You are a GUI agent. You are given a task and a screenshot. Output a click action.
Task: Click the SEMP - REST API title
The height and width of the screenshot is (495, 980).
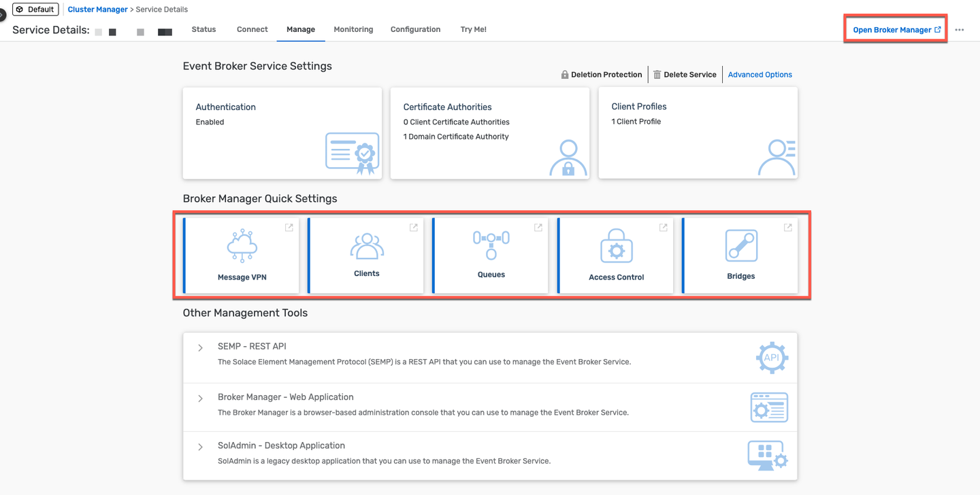[252, 346]
